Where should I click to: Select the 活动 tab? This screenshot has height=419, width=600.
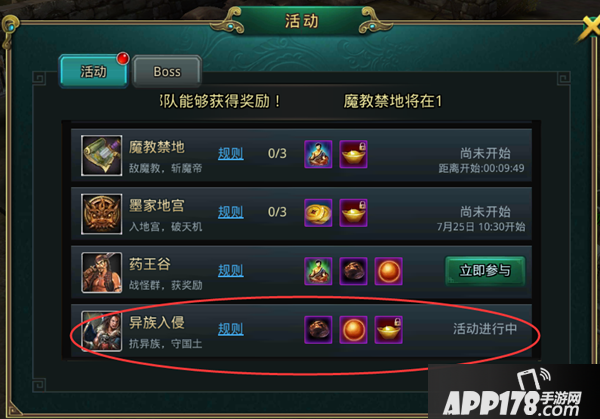click(x=94, y=72)
